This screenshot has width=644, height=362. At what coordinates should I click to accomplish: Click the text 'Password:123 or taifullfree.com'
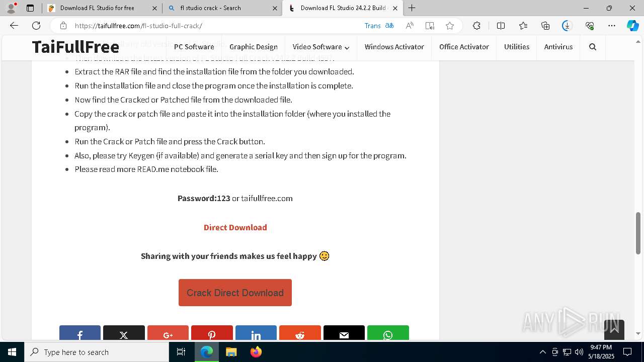[235, 198]
